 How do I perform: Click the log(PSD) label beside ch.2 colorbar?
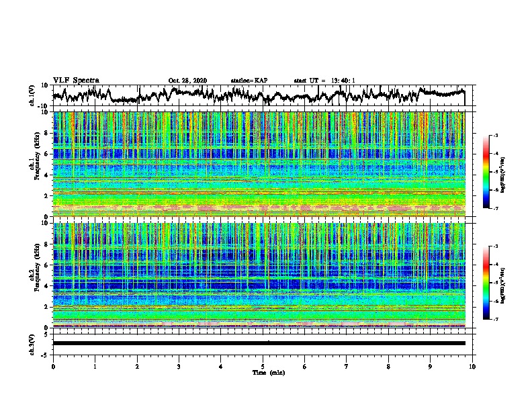pos(503,285)
